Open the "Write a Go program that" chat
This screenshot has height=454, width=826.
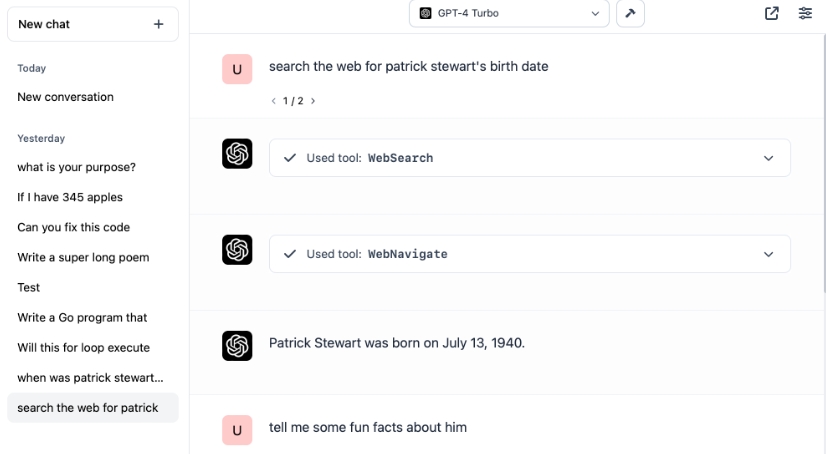point(82,317)
